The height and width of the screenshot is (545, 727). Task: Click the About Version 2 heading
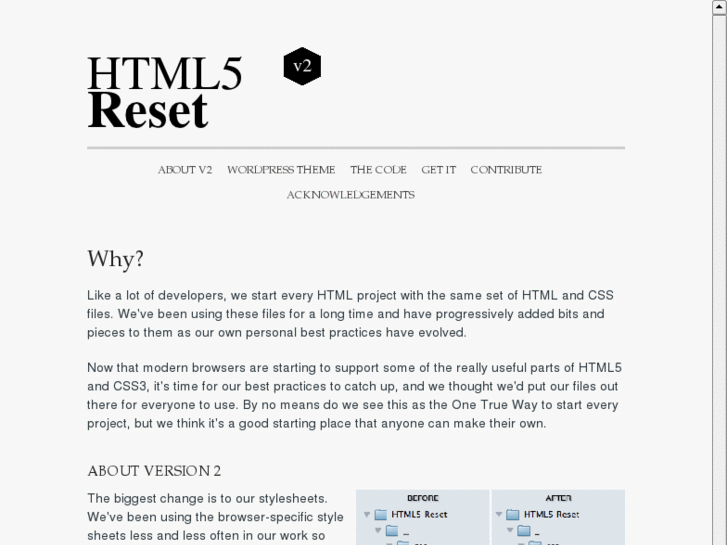(x=154, y=471)
